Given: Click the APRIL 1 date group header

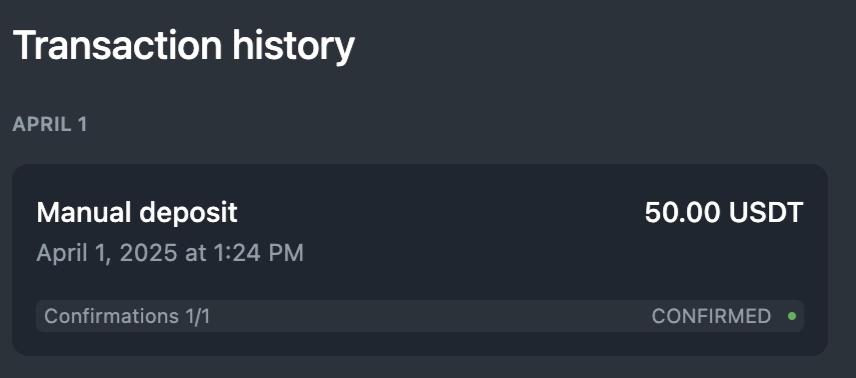Looking at the screenshot, I should click(x=50, y=124).
